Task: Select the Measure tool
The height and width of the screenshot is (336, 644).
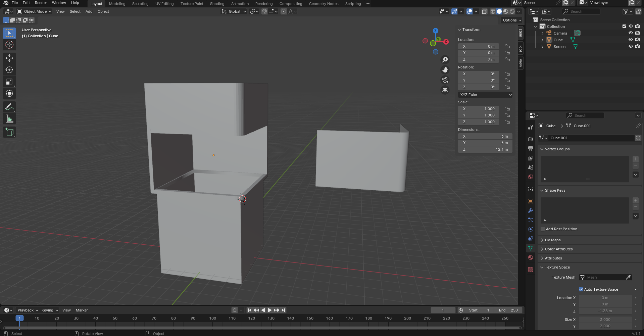Action: pos(9,119)
